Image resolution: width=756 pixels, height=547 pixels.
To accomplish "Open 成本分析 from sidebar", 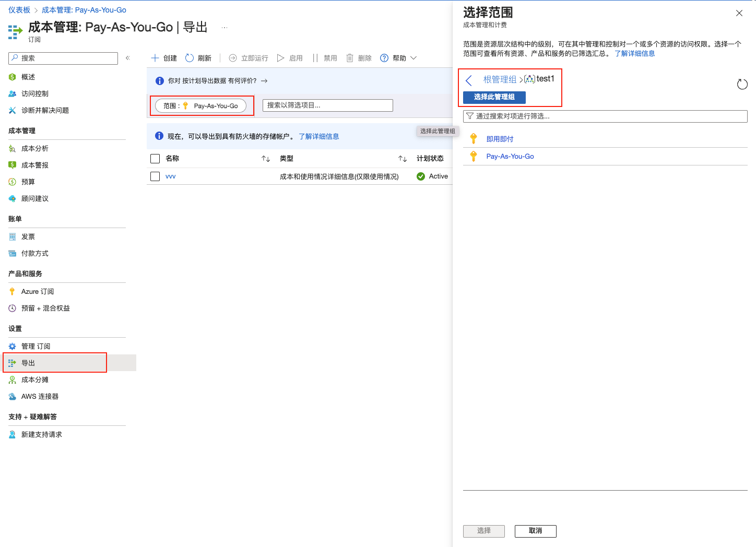I will pyautogui.click(x=34, y=149).
